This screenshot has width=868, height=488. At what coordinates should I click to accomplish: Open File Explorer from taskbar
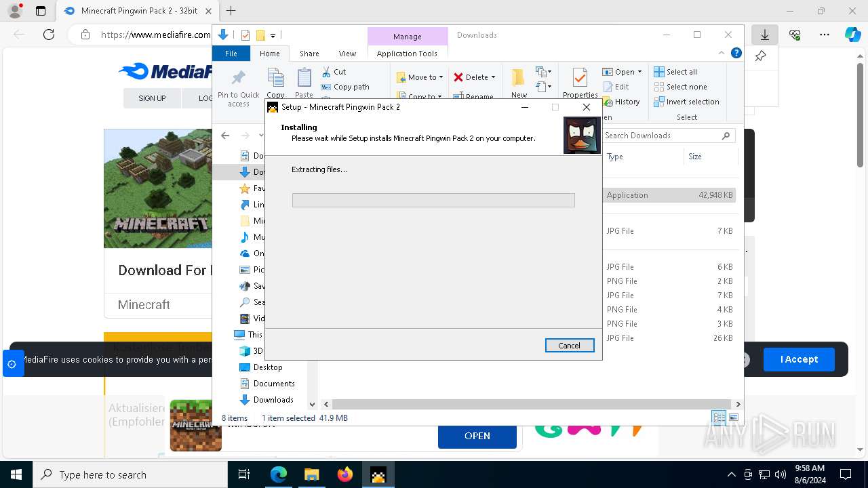click(311, 474)
